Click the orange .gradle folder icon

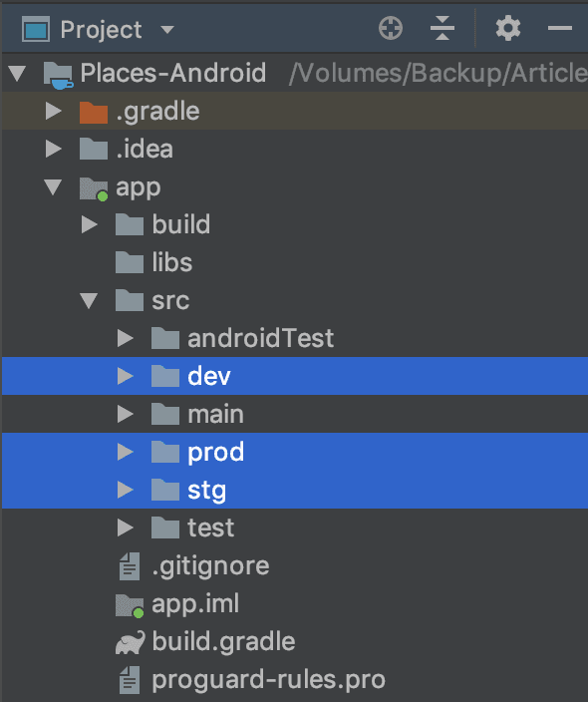(x=94, y=112)
